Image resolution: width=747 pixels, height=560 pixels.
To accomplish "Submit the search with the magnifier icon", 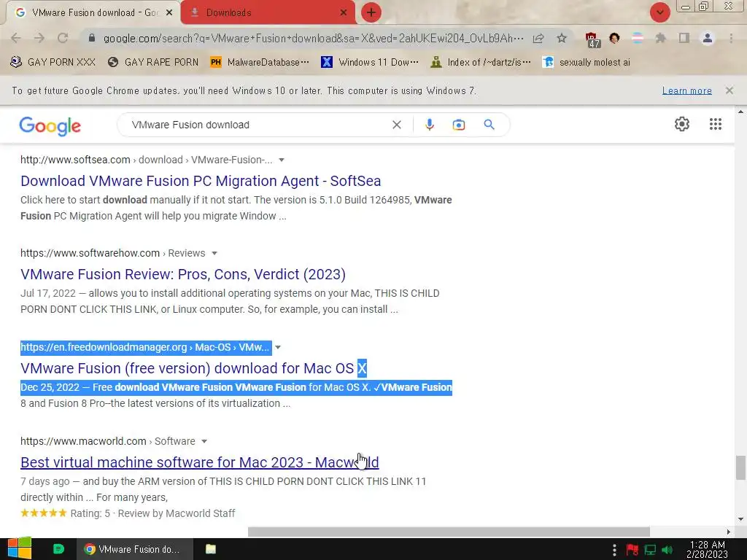I will click(x=489, y=125).
